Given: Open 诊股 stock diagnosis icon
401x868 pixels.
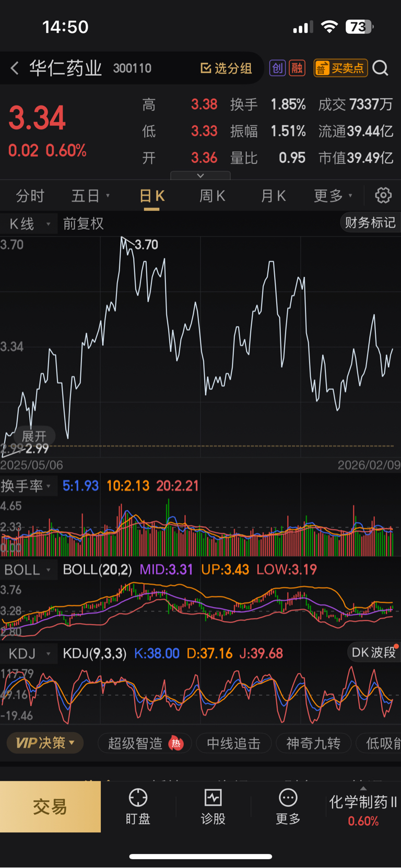Looking at the screenshot, I should point(213,807).
